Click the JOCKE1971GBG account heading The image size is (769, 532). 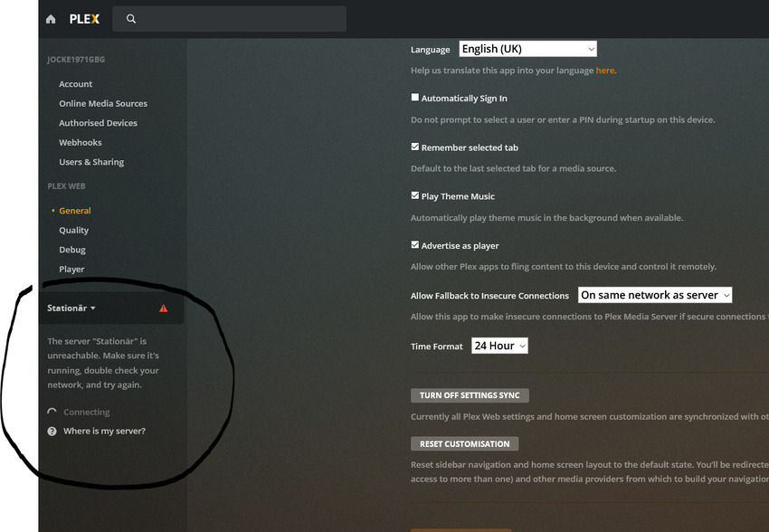pyautogui.click(x=76, y=60)
